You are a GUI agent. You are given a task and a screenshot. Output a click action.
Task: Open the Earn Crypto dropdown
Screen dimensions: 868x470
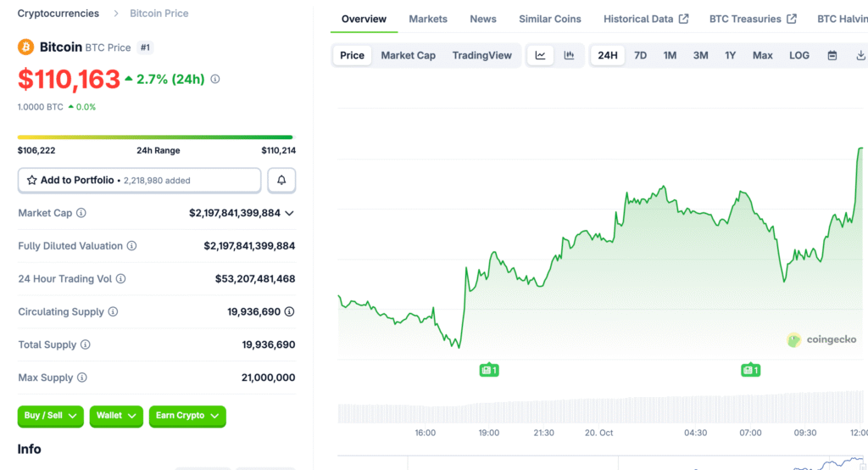coord(187,416)
